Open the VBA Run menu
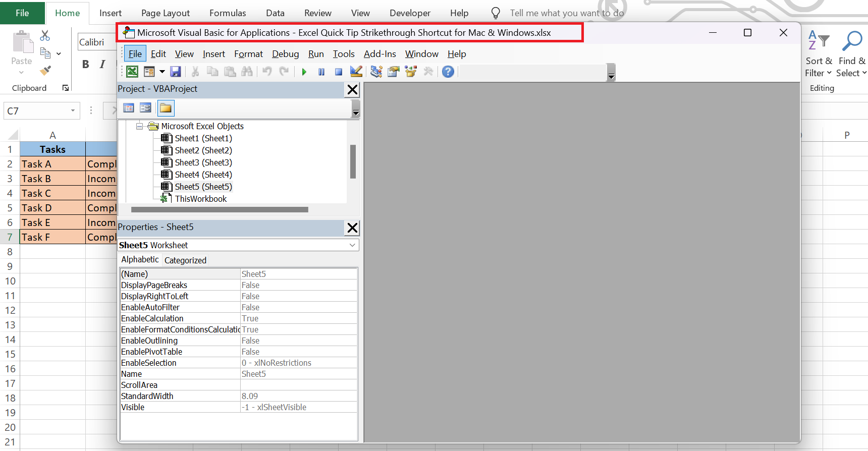Screen dimensions: 868x451 pos(316,53)
